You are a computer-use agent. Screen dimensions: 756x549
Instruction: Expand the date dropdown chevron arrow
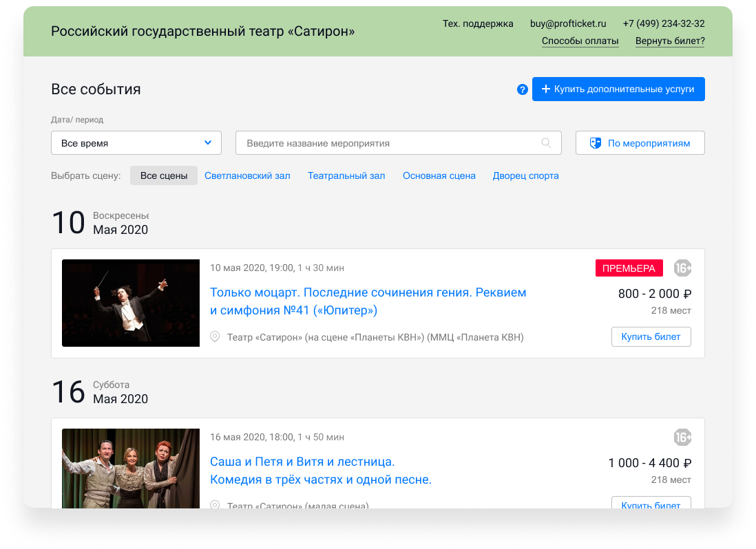pos(208,142)
